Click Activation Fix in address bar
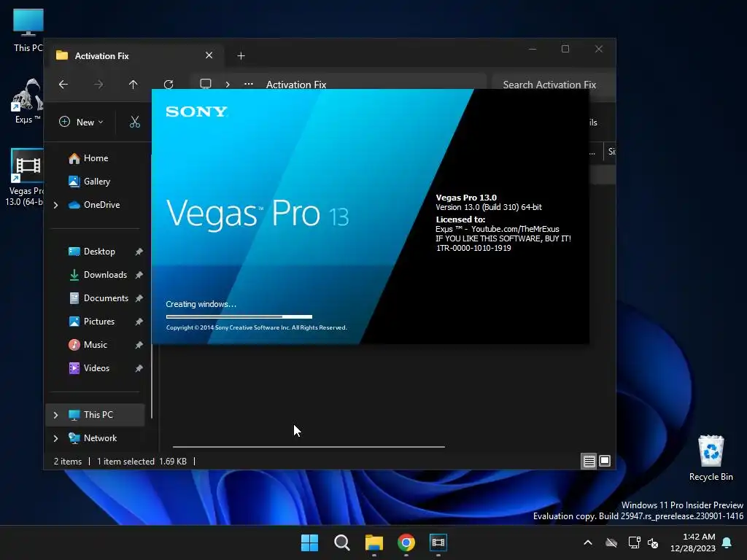The height and width of the screenshot is (560, 747). [296, 85]
